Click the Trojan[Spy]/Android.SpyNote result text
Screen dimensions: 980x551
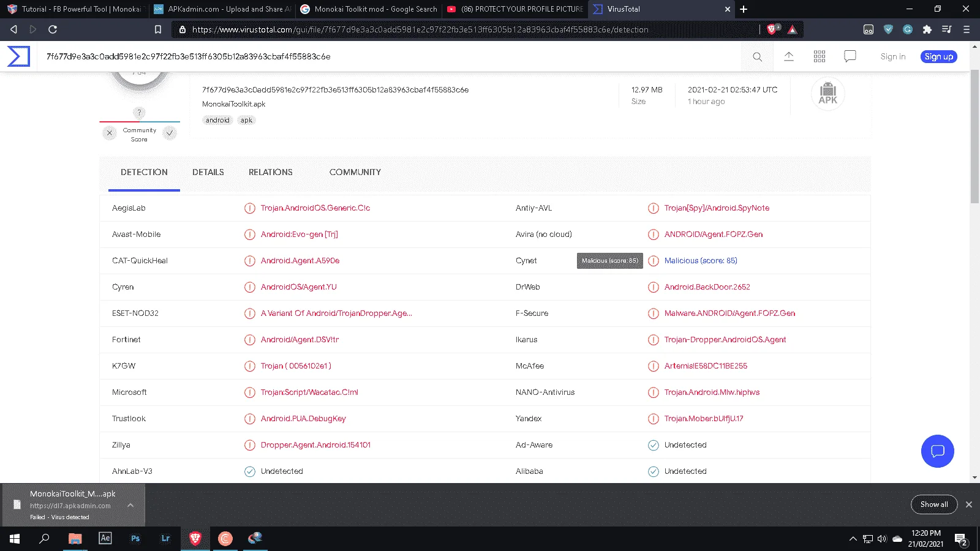pyautogui.click(x=717, y=208)
